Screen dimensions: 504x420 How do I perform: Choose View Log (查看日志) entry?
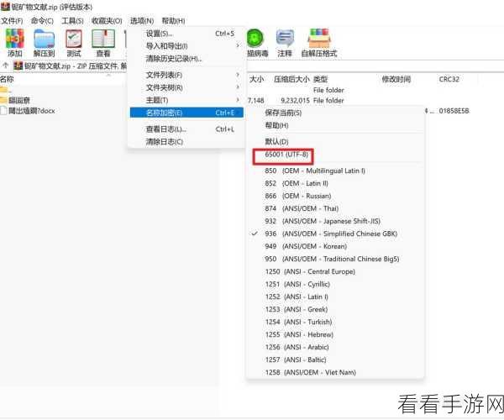(x=186, y=129)
